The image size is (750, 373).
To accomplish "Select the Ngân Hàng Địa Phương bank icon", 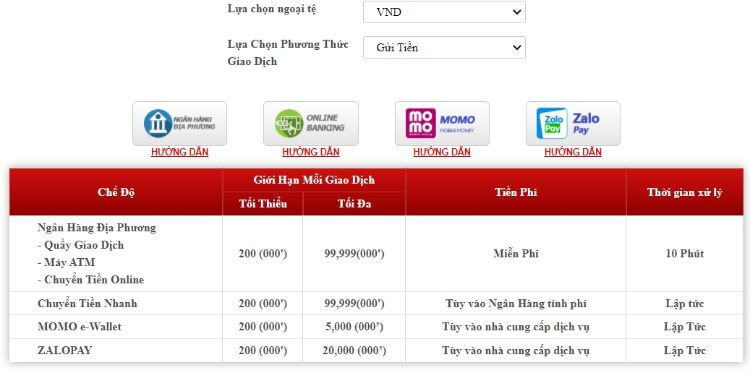I will [x=179, y=123].
